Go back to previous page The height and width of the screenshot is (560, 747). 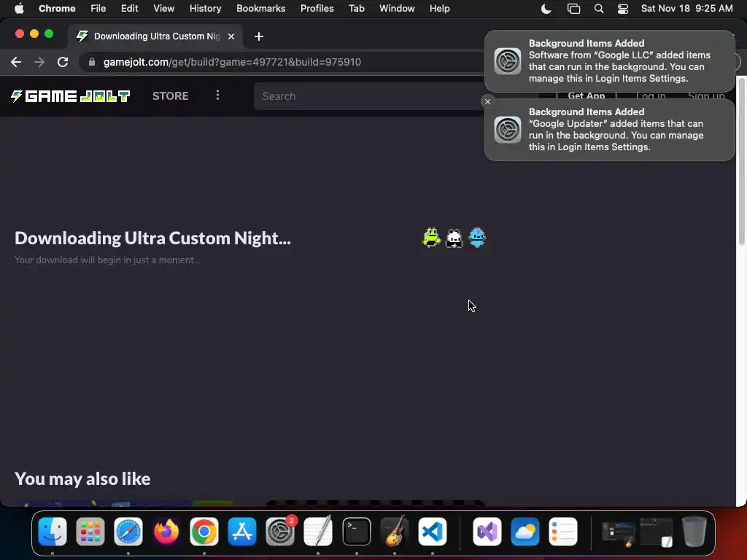click(x=16, y=62)
